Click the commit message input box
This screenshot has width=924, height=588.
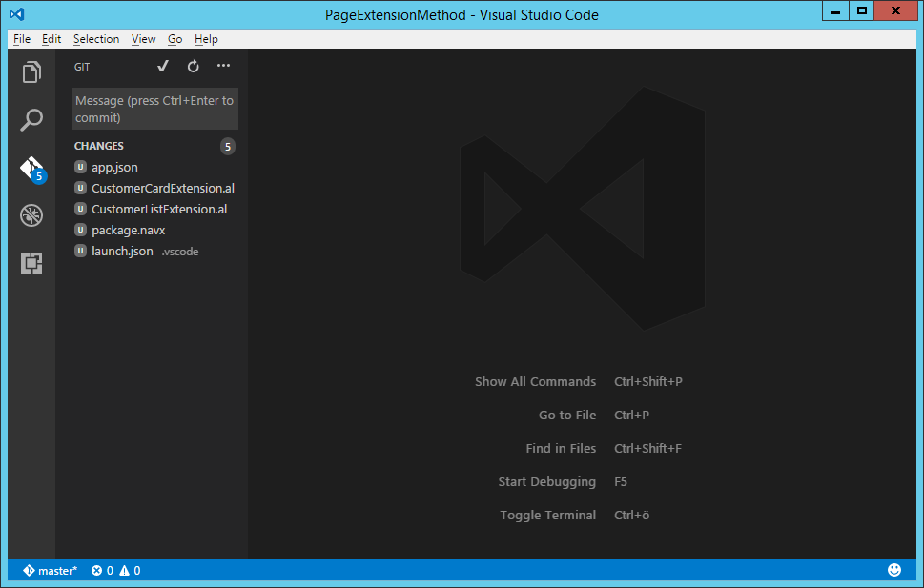click(155, 109)
